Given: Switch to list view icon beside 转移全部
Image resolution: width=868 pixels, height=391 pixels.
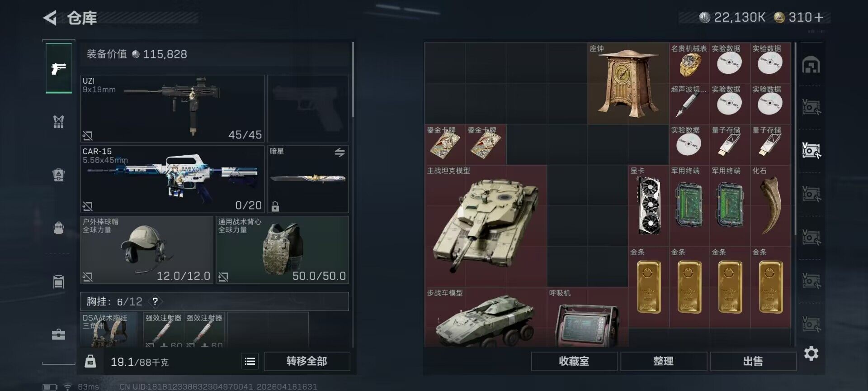Looking at the screenshot, I should pos(250,361).
